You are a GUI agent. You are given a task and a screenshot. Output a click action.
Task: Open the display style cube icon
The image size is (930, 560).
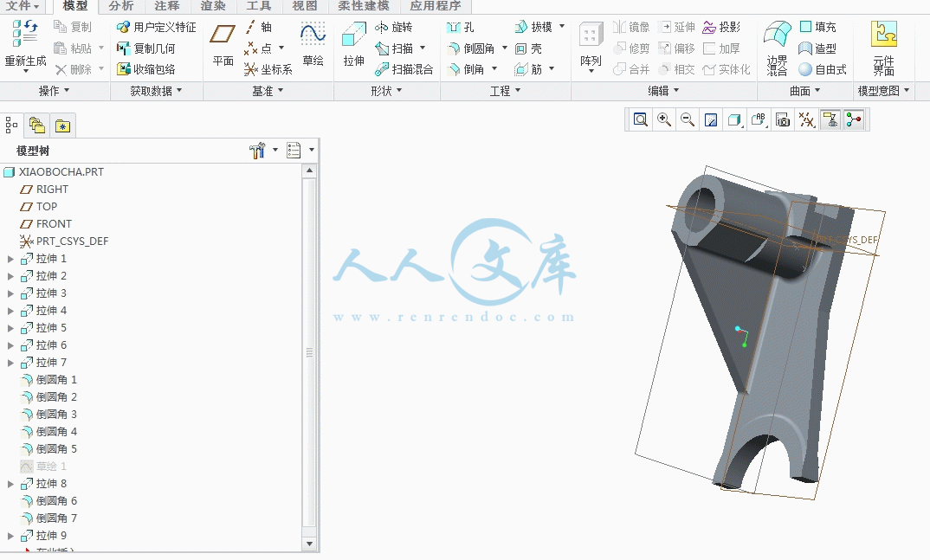tap(735, 120)
